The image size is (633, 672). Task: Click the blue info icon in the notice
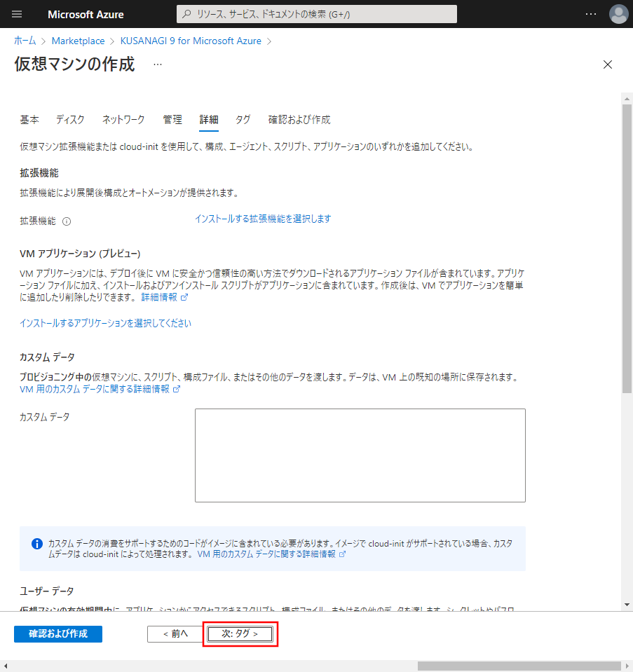[x=37, y=544]
